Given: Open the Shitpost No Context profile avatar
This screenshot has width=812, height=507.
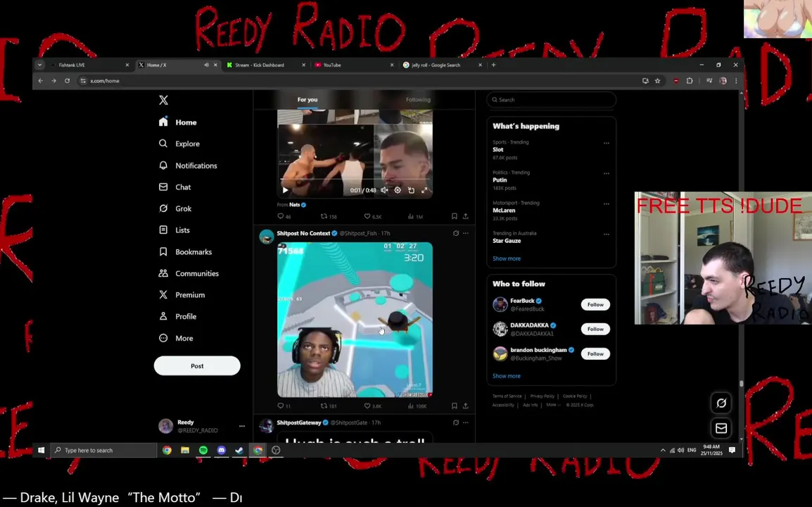Looking at the screenshot, I should coord(267,237).
